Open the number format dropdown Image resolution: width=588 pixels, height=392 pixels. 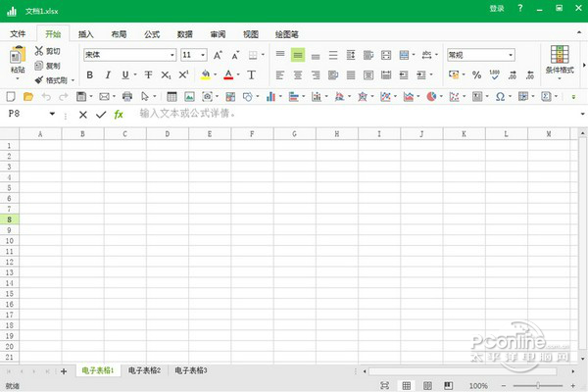pyautogui.click(x=511, y=55)
